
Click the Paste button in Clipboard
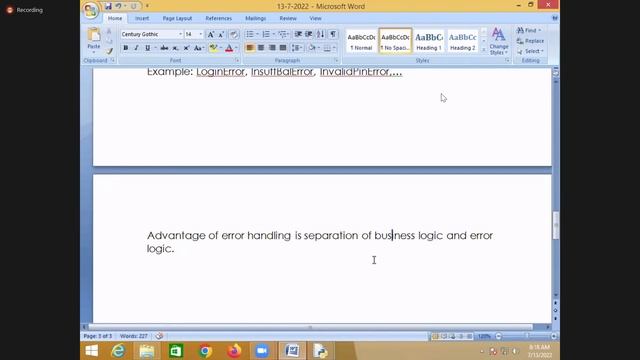[94, 40]
